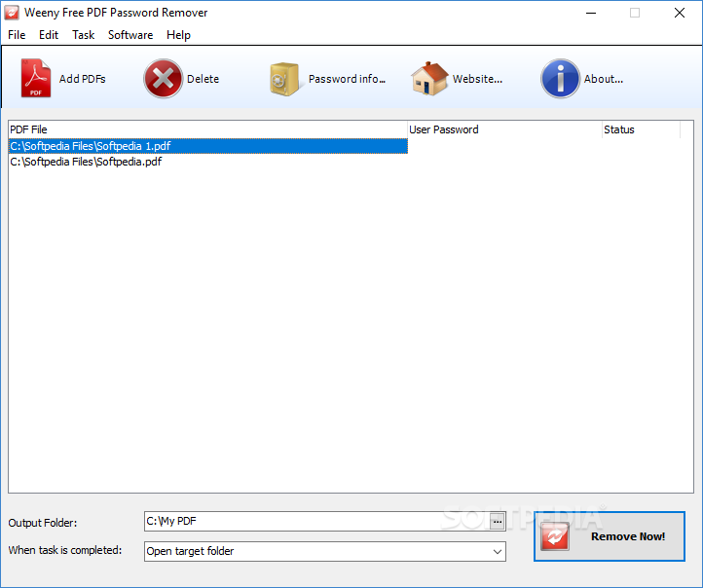Click the 'Output Folder:' label
Screen dimensions: 703x588
point(43,523)
